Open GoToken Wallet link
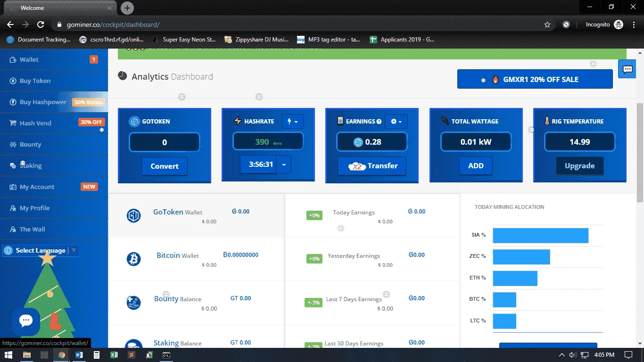This screenshot has width=644, height=362. pyautogui.click(x=178, y=212)
